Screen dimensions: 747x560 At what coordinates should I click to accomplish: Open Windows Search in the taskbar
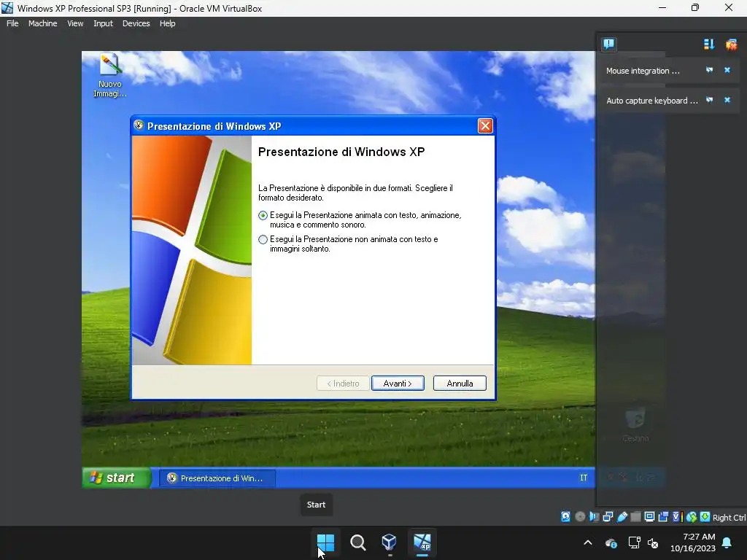click(x=357, y=542)
